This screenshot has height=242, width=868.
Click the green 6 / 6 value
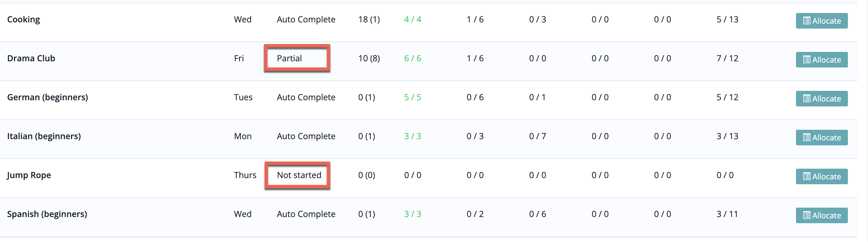(x=413, y=58)
